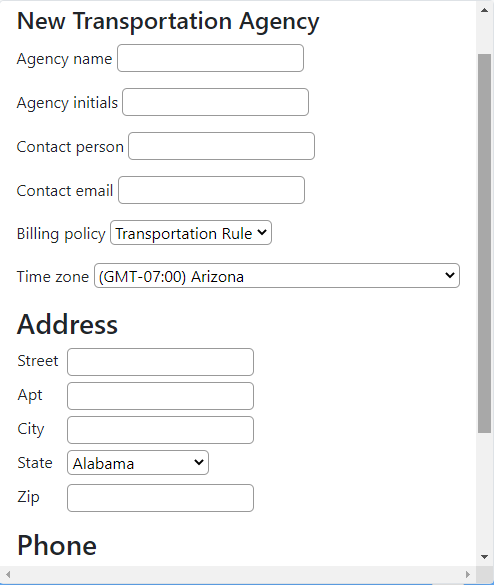Click the Agency name label

pos(64,59)
